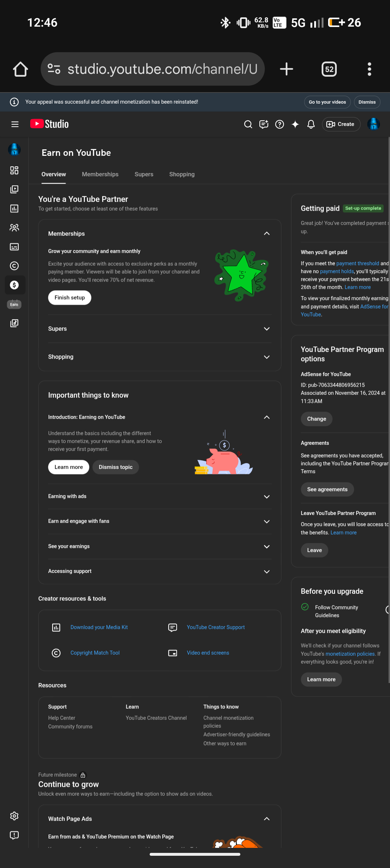Open the Subtitles icon in sidebar
Image resolution: width=390 pixels, height=868 pixels.
(x=14, y=247)
